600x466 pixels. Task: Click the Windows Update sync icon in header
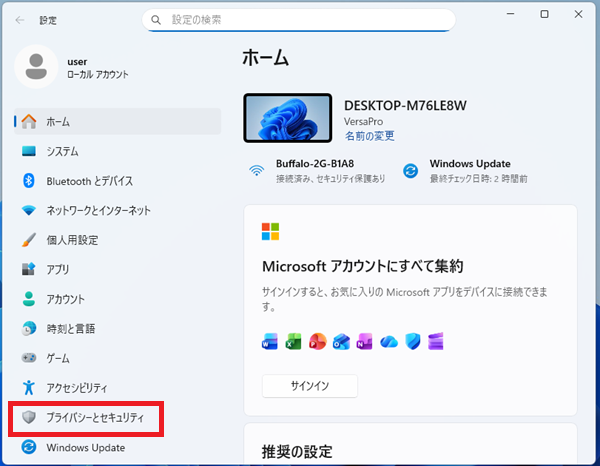click(411, 171)
